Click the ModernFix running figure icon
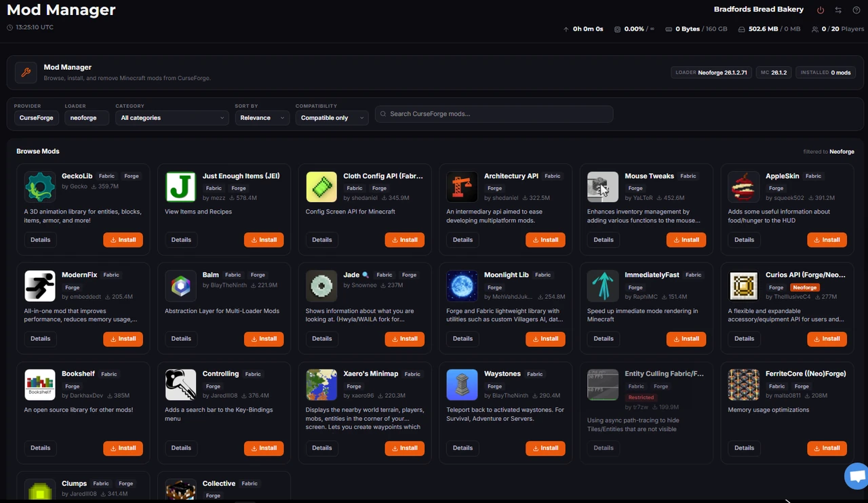The width and height of the screenshot is (868, 503). coord(40,286)
